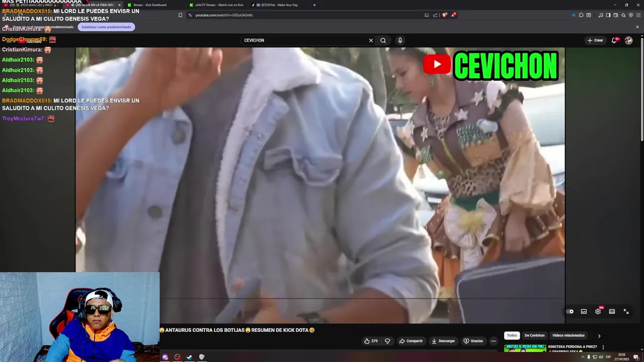Image resolution: width=644 pixels, height=362 pixels.
Task: Click the Compartir share button
Action: [x=411, y=341]
